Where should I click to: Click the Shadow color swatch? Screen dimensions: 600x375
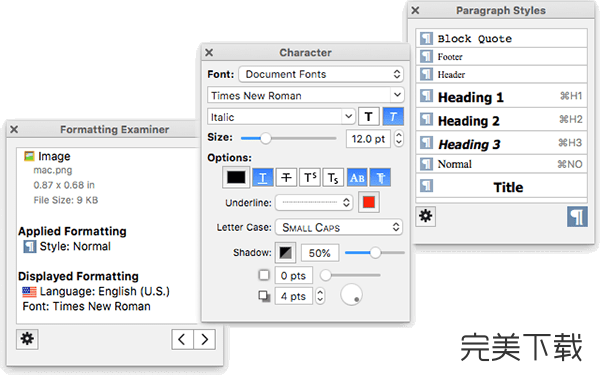[285, 253]
